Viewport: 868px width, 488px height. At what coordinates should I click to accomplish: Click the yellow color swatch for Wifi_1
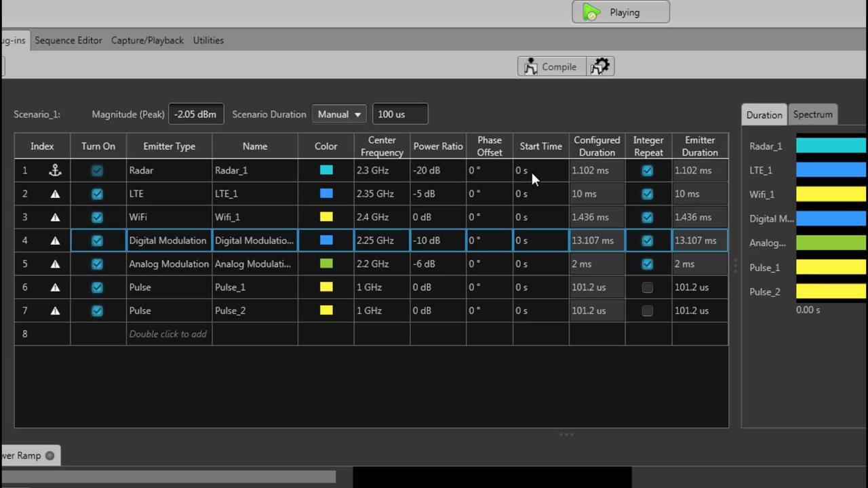(x=325, y=217)
